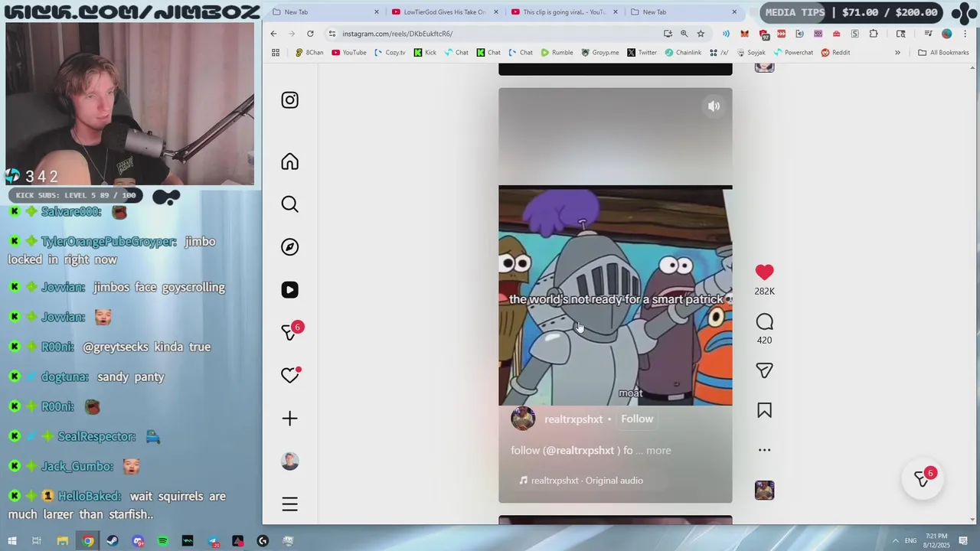Open the Rumble bookmark
The height and width of the screenshot is (551, 980).
[557, 53]
